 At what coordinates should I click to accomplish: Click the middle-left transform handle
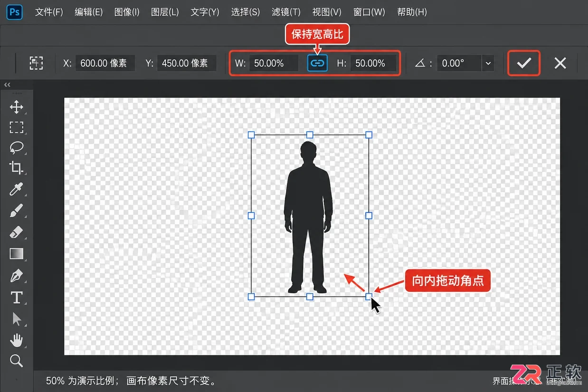[251, 216]
